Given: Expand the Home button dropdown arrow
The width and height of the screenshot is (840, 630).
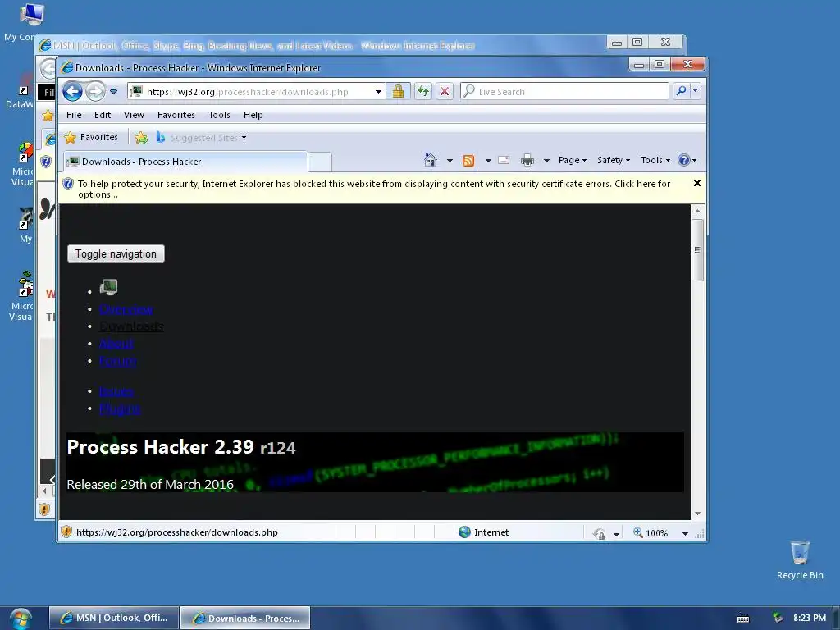Looking at the screenshot, I should [x=450, y=160].
